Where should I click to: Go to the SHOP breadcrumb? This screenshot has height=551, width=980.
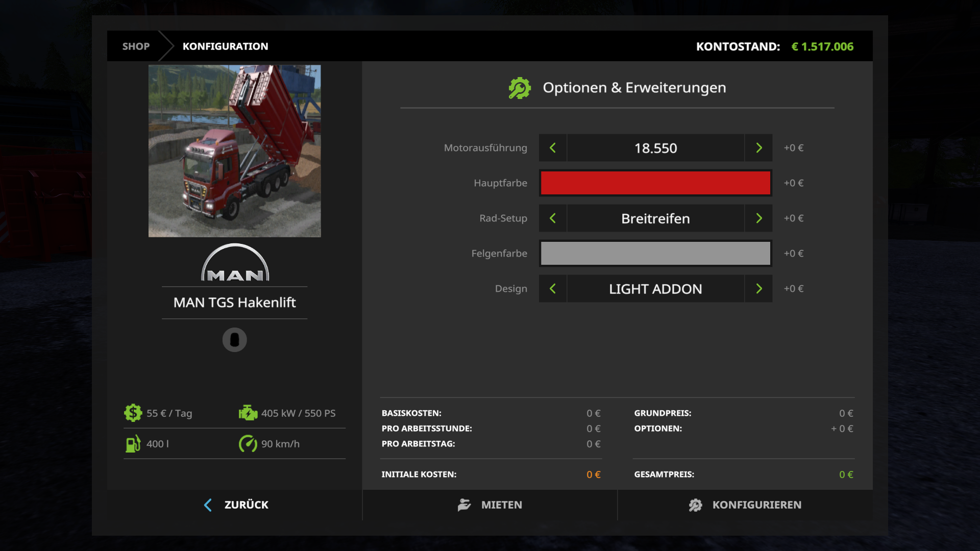tap(136, 46)
